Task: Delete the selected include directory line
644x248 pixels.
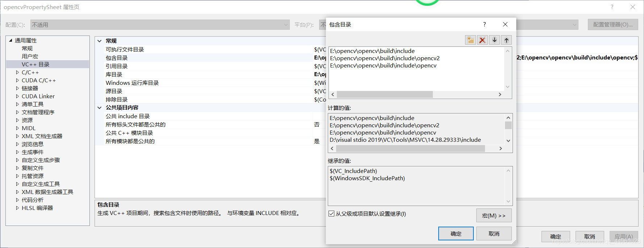Action: pyautogui.click(x=482, y=40)
